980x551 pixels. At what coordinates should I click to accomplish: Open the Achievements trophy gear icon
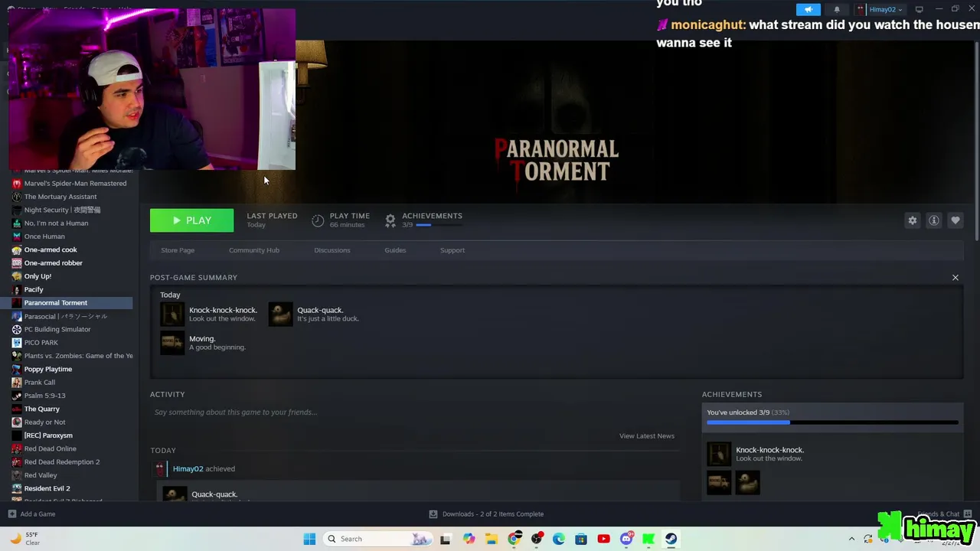click(x=390, y=220)
